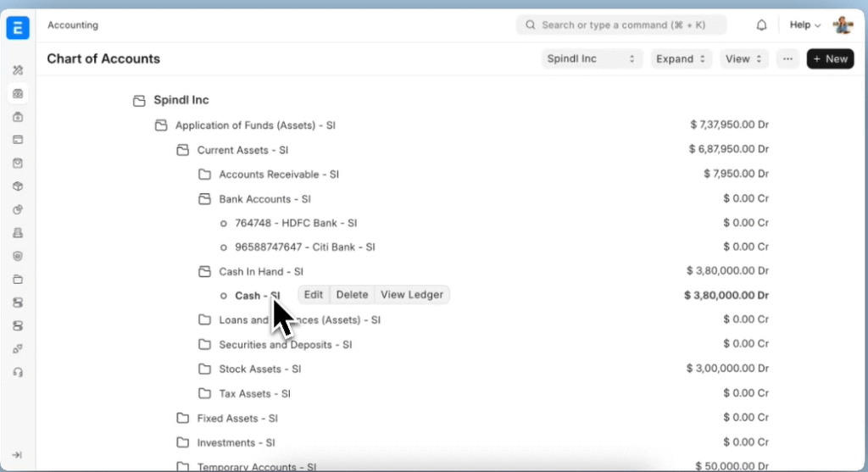The image size is (868, 472).
Task: Open notifications bell icon
Action: coord(761,25)
